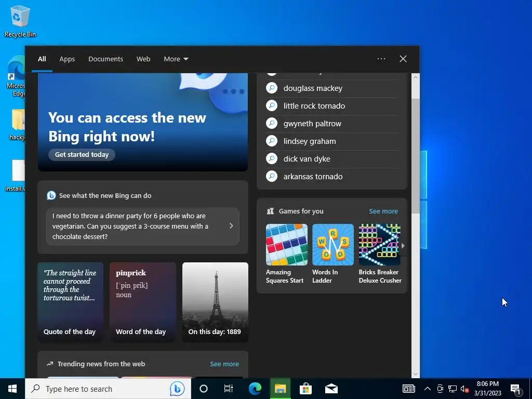Click search icon beside arkansas tornado
Image resolution: width=532 pixels, height=399 pixels.
coord(272,177)
